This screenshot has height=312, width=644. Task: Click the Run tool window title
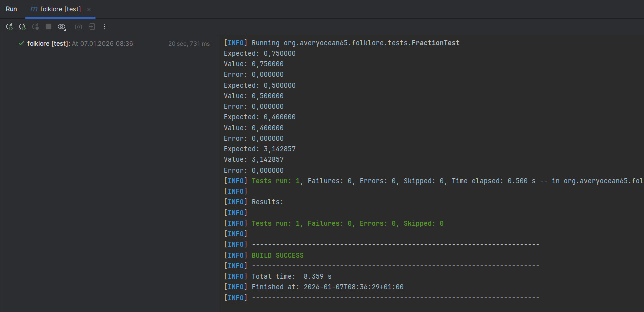[11, 9]
